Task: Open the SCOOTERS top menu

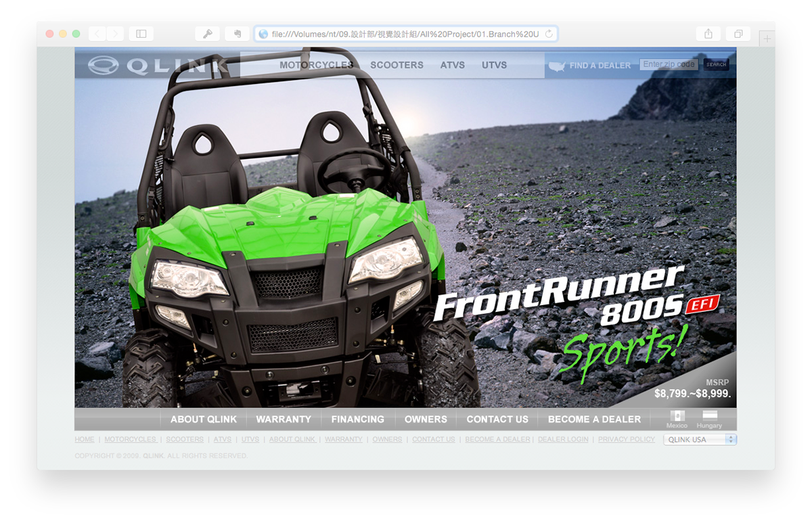Action: (x=397, y=65)
